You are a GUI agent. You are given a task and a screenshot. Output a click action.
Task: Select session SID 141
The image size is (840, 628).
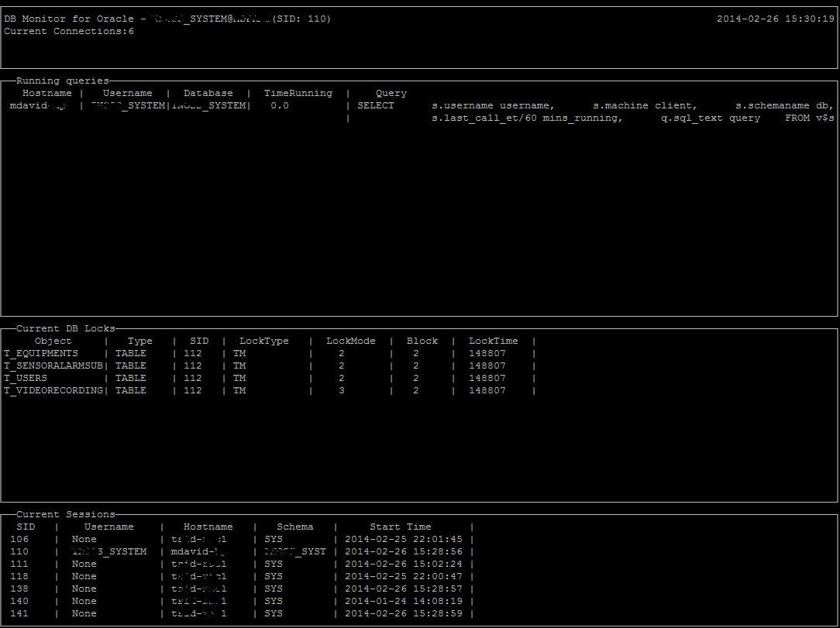click(19, 613)
